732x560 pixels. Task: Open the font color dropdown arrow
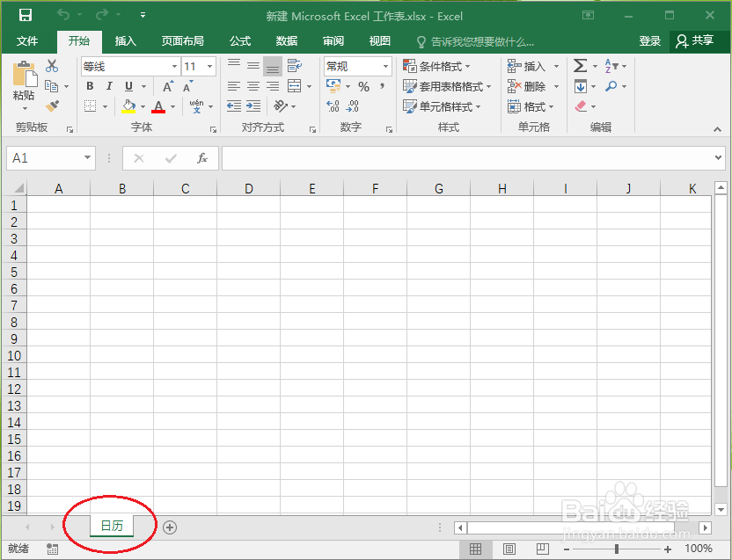[x=172, y=106]
